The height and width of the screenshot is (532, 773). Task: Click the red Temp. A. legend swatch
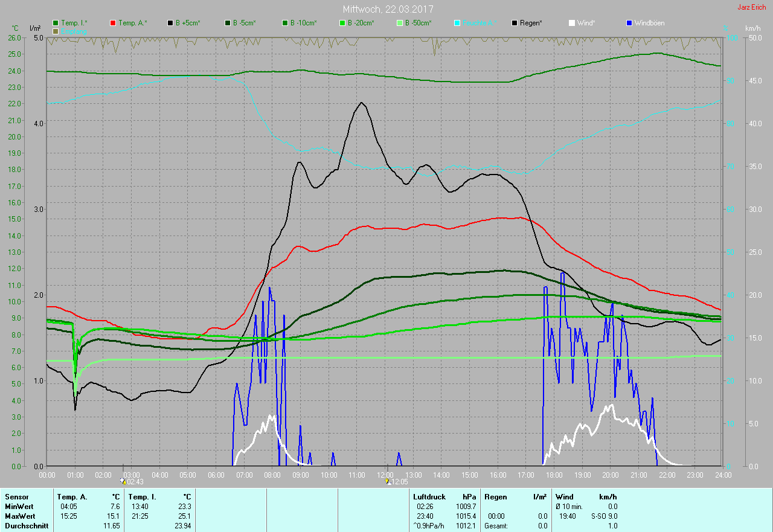pyautogui.click(x=113, y=23)
